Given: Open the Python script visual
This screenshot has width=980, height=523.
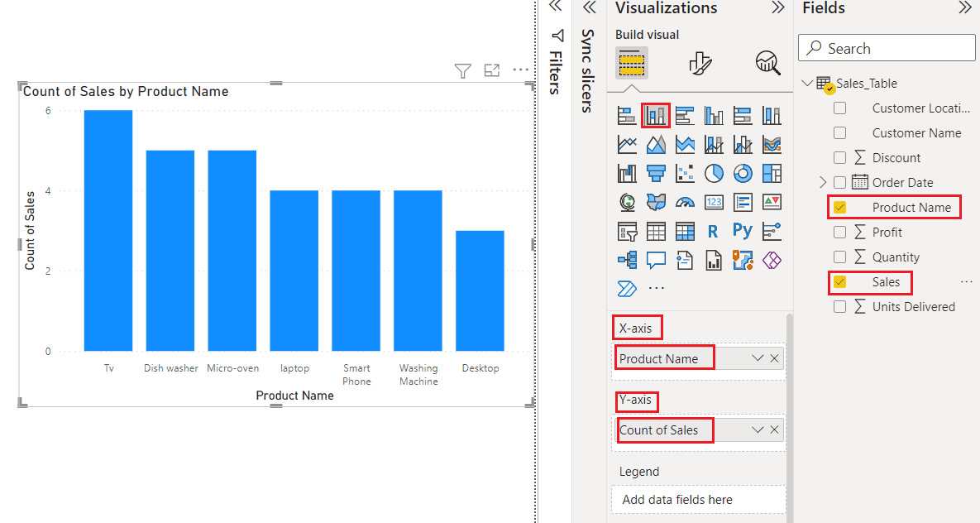Looking at the screenshot, I should pos(743,231).
